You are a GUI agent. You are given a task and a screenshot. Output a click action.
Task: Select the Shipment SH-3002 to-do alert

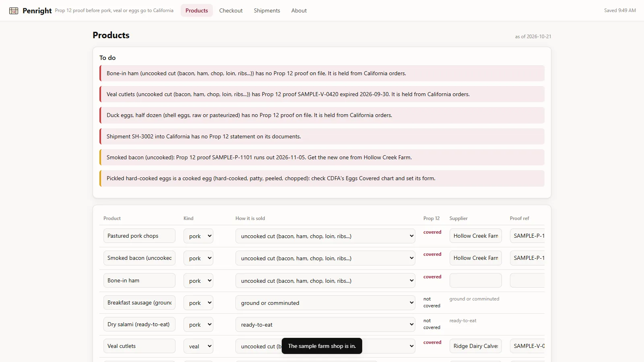click(322, 136)
